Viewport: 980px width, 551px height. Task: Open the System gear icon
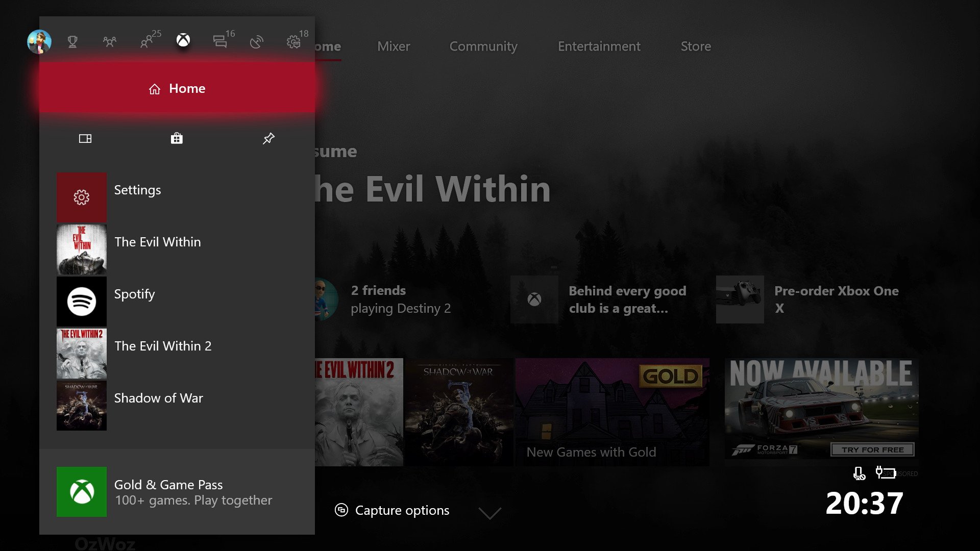[x=293, y=41]
